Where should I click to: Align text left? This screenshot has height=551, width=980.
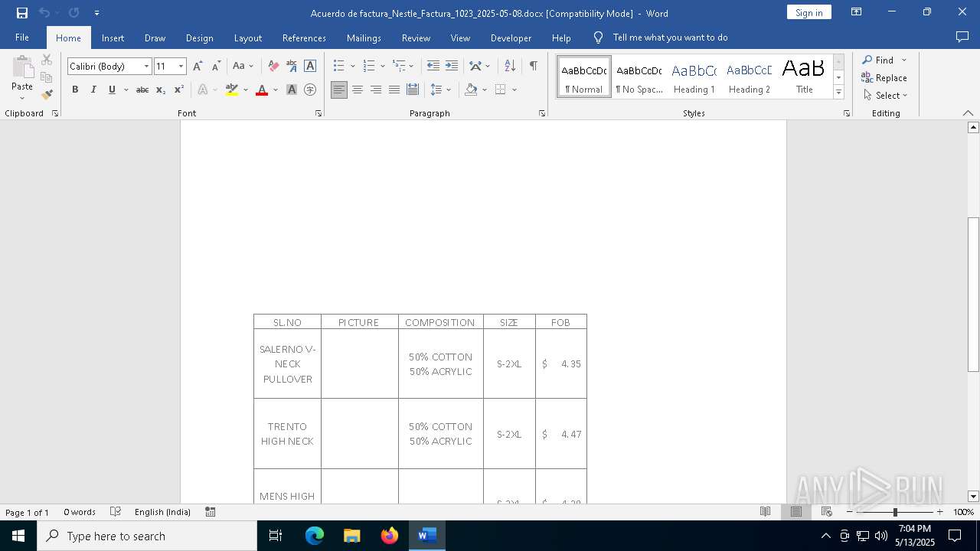(339, 90)
